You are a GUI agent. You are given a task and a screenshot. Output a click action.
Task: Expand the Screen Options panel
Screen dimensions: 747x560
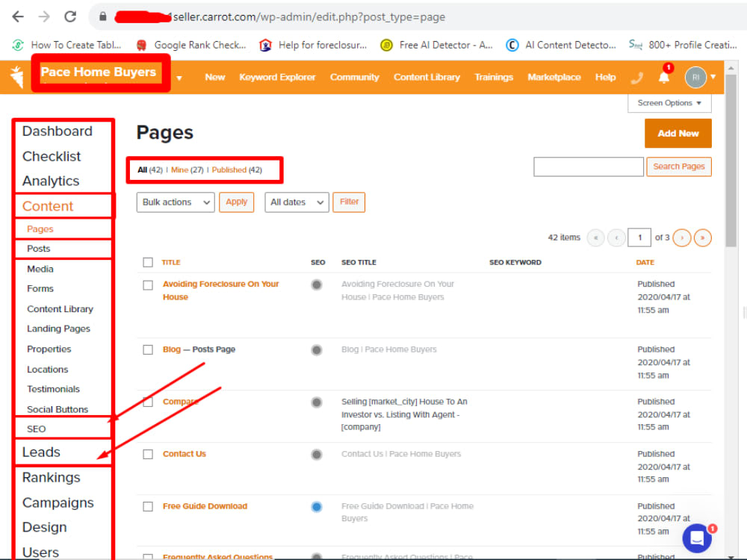pyautogui.click(x=669, y=103)
